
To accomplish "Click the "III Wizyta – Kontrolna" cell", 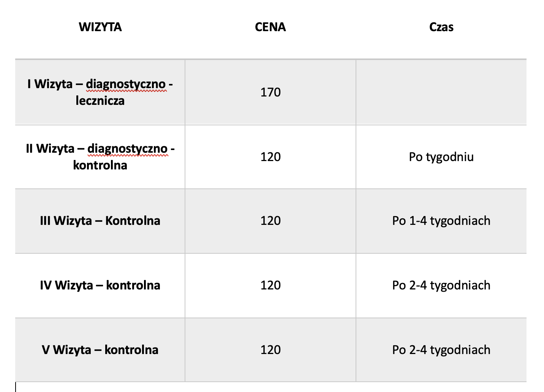I will (x=100, y=221).
